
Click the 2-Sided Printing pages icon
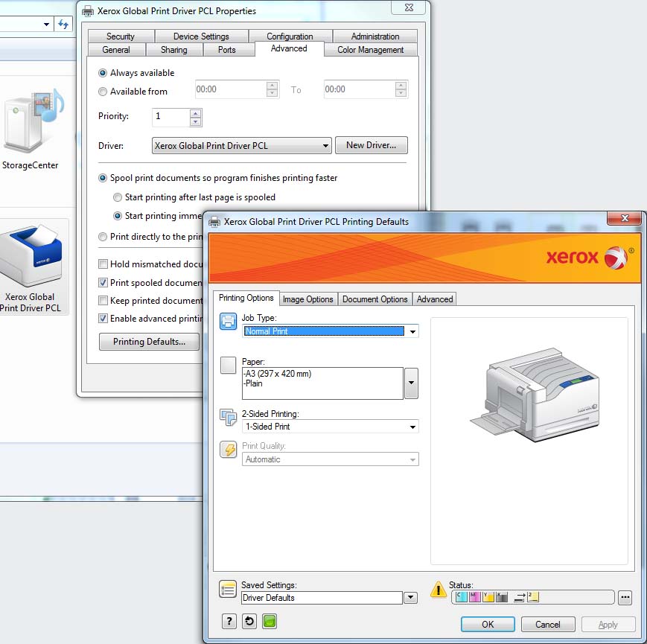pos(228,417)
